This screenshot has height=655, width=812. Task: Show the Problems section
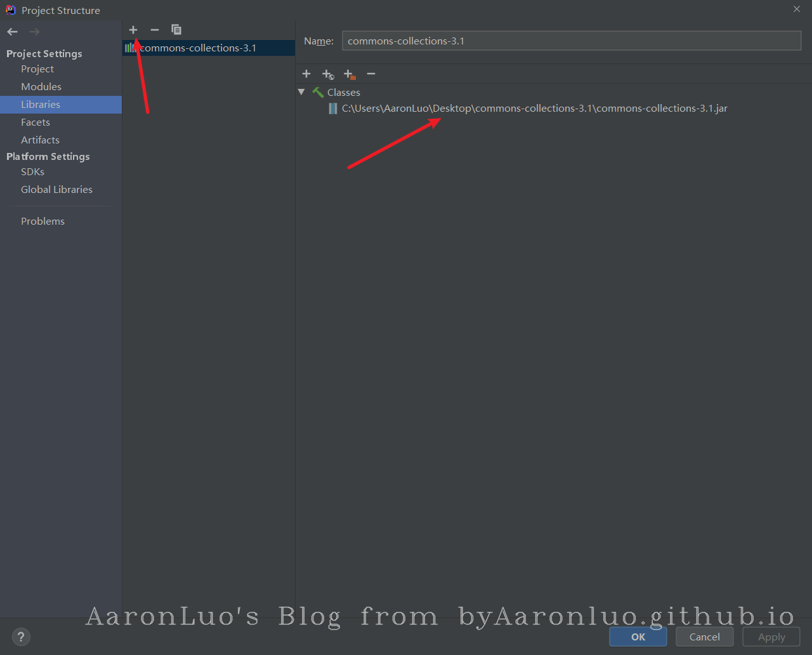coord(43,222)
